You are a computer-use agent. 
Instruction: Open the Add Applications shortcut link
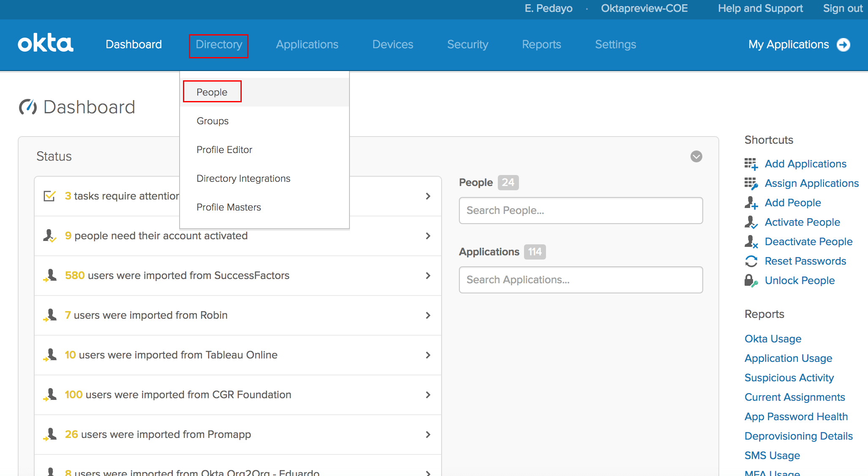point(805,164)
